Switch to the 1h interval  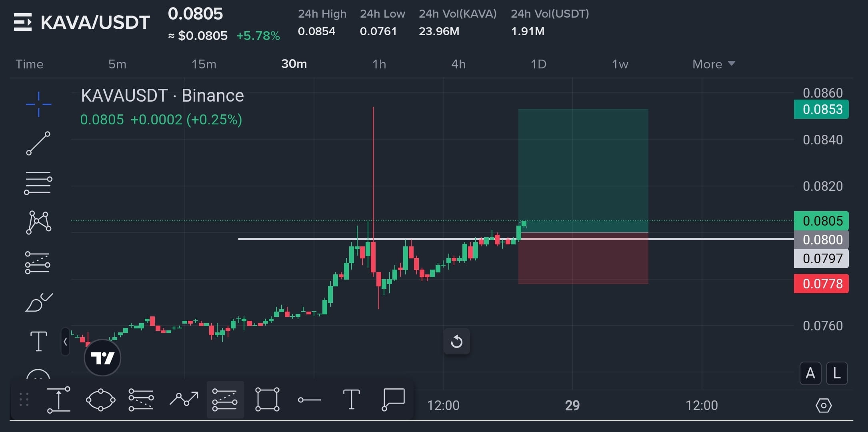point(379,64)
